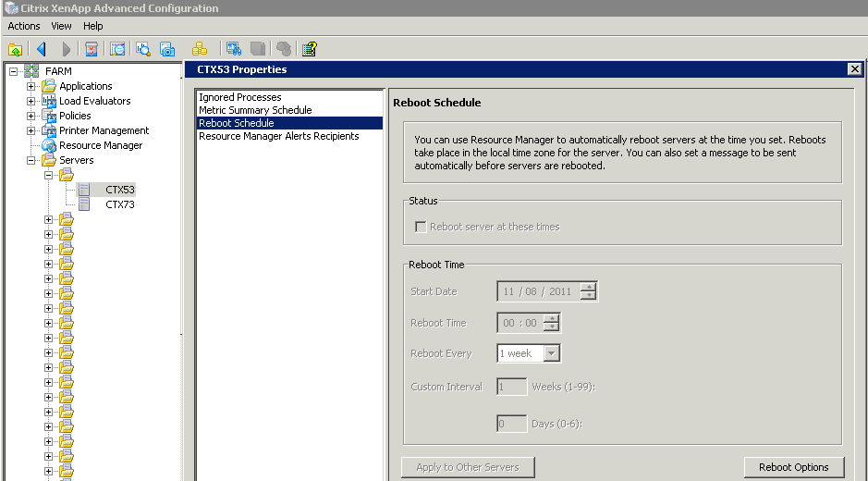Click the chart with magnifier toolbar icon
868x481 pixels.
coord(143,49)
